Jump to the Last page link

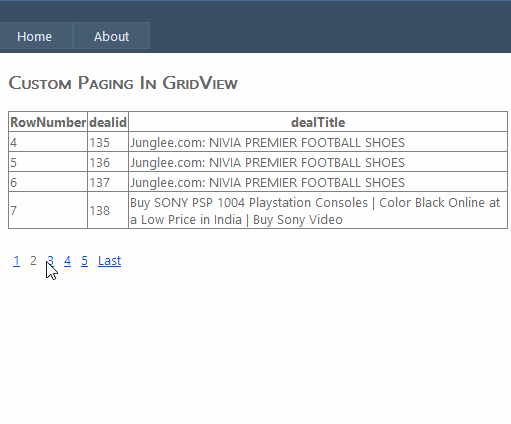tap(109, 261)
